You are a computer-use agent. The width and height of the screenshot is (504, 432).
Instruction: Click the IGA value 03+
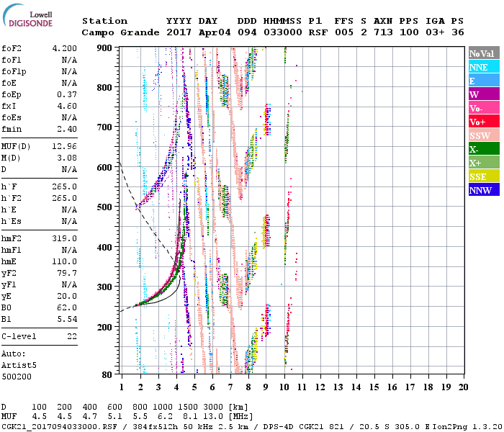pos(435,32)
